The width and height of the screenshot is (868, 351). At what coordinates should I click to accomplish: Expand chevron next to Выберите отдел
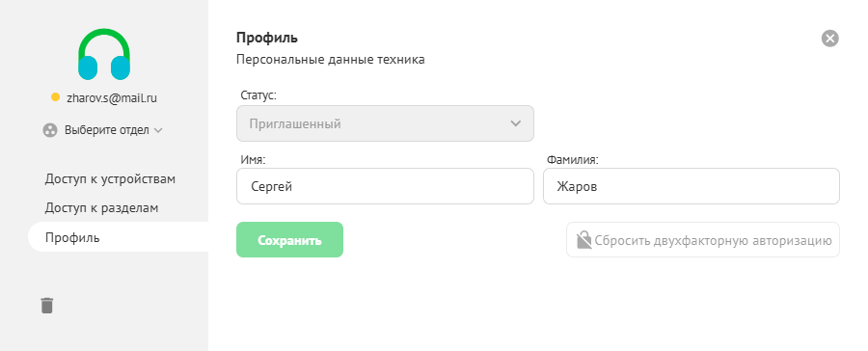click(x=158, y=130)
